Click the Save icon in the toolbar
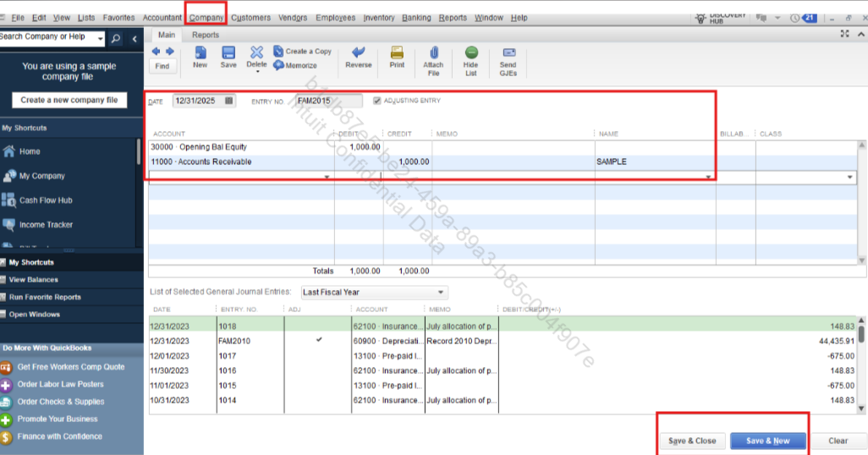 click(228, 53)
